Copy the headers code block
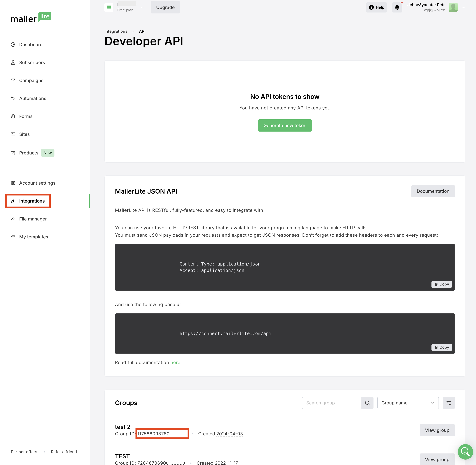 [442, 284]
